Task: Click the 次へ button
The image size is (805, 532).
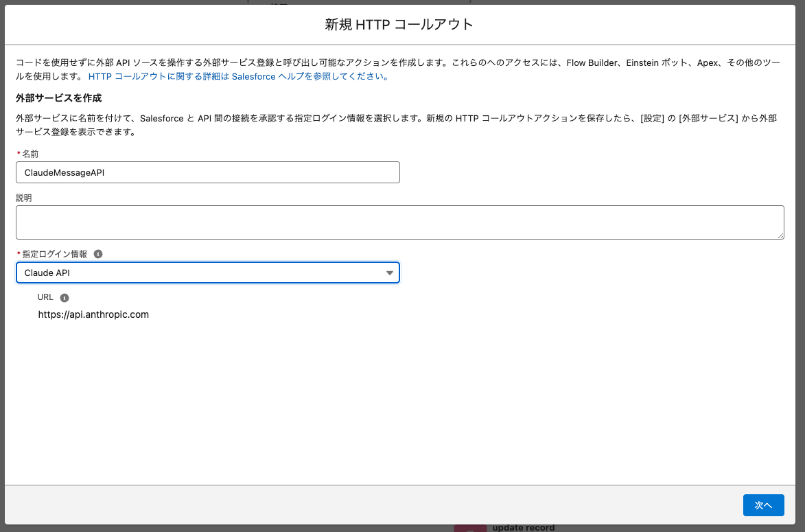Action: click(763, 505)
